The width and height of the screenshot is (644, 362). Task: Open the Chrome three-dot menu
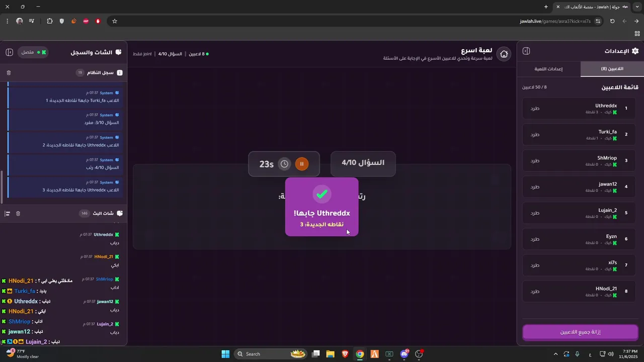click(x=7, y=21)
